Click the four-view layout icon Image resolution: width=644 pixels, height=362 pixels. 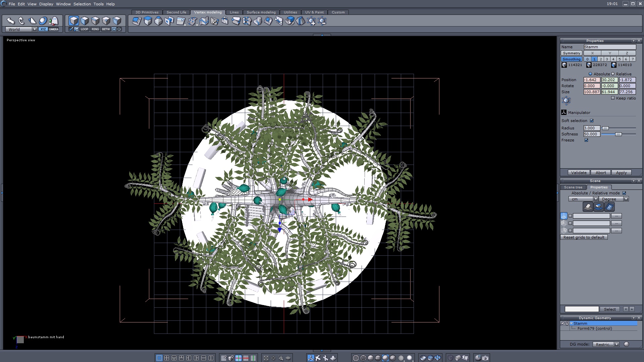167,358
